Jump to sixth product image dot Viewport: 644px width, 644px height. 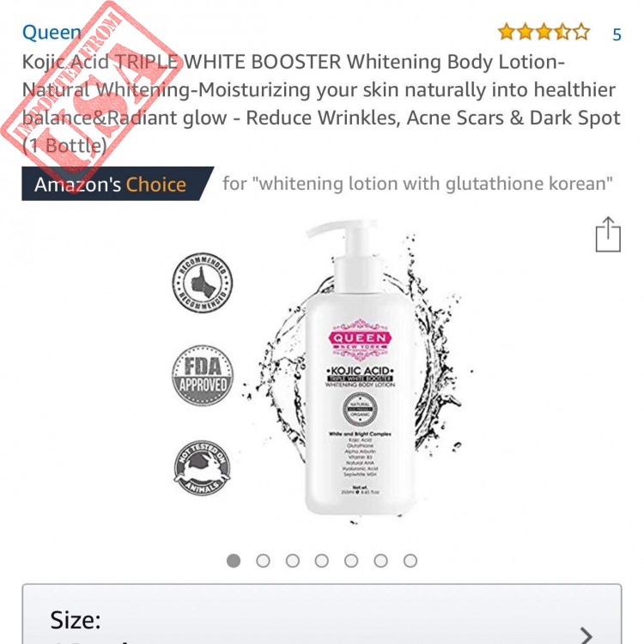(x=380, y=560)
